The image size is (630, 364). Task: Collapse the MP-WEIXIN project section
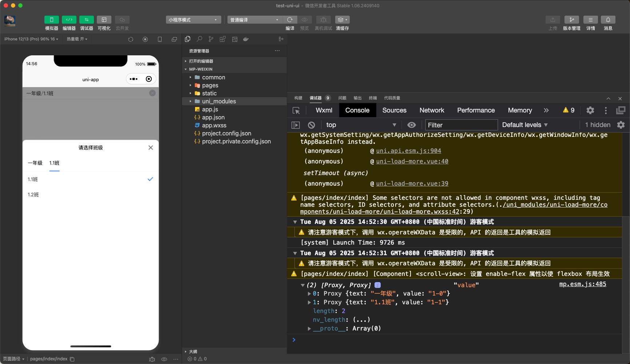(x=234, y=69)
